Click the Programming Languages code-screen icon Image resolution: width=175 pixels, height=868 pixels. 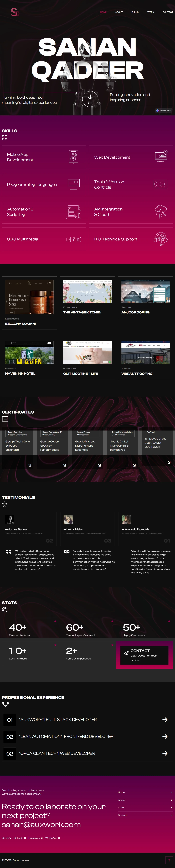click(x=74, y=184)
